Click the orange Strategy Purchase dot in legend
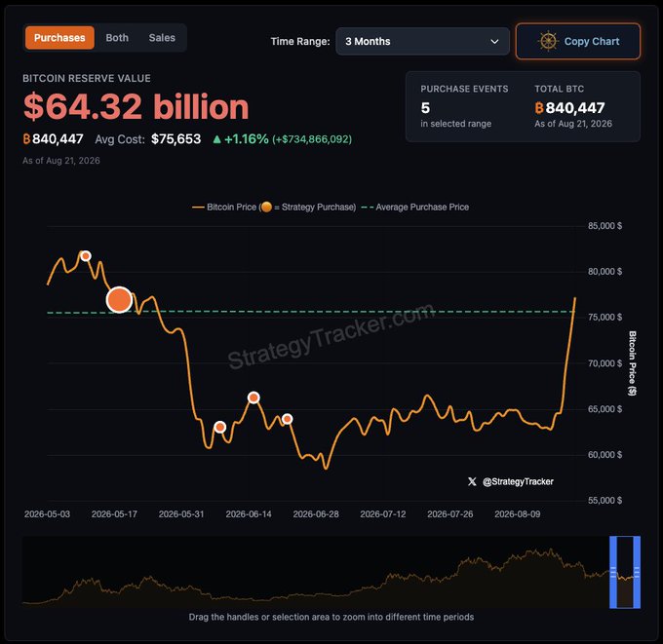This screenshot has width=663, height=644. click(x=266, y=208)
